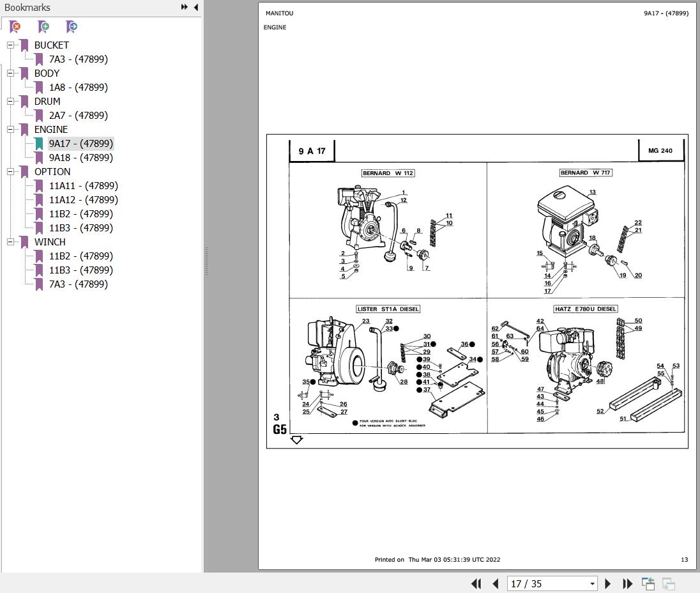The width and height of the screenshot is (700, 593).
Task: Click the add bookmark icon
Action: coord(43,27)
